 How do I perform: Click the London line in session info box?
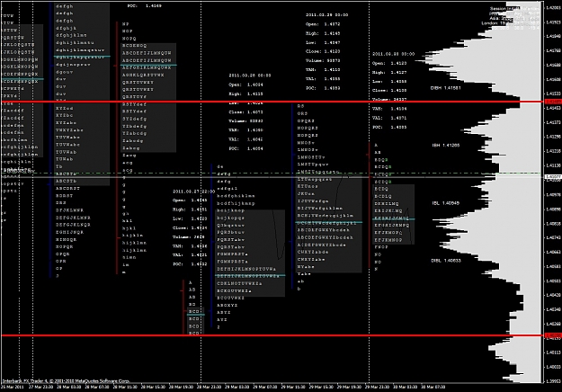pyautogui.click(x=510, y=23)
